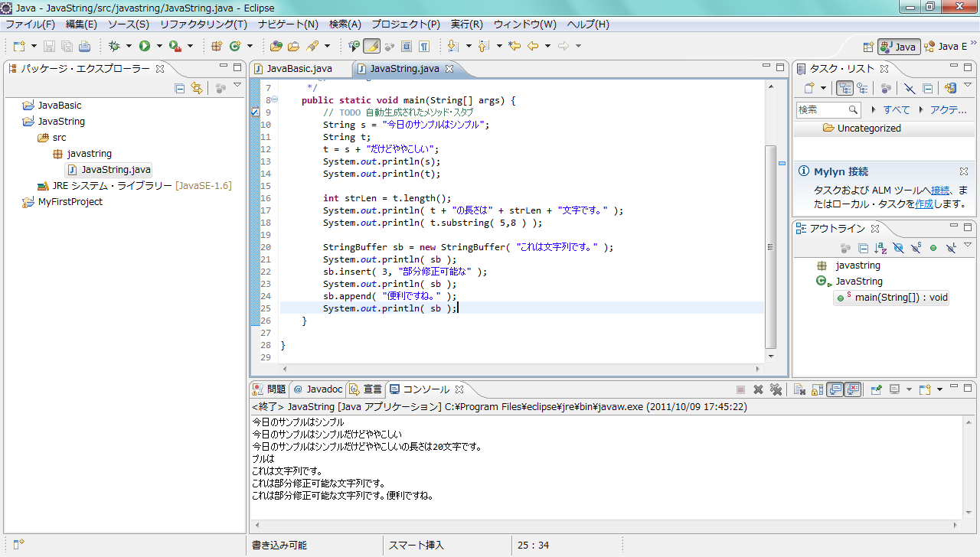The width and height of the screenshot is (980, 557).
Task: Click the green Run button in toolbar
Action: click(144, 46)
